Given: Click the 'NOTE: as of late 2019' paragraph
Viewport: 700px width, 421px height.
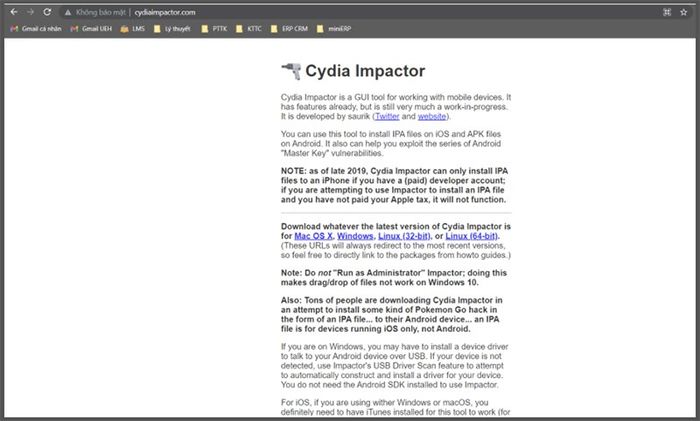Looking at the screenshot, I should pos(395,185).
